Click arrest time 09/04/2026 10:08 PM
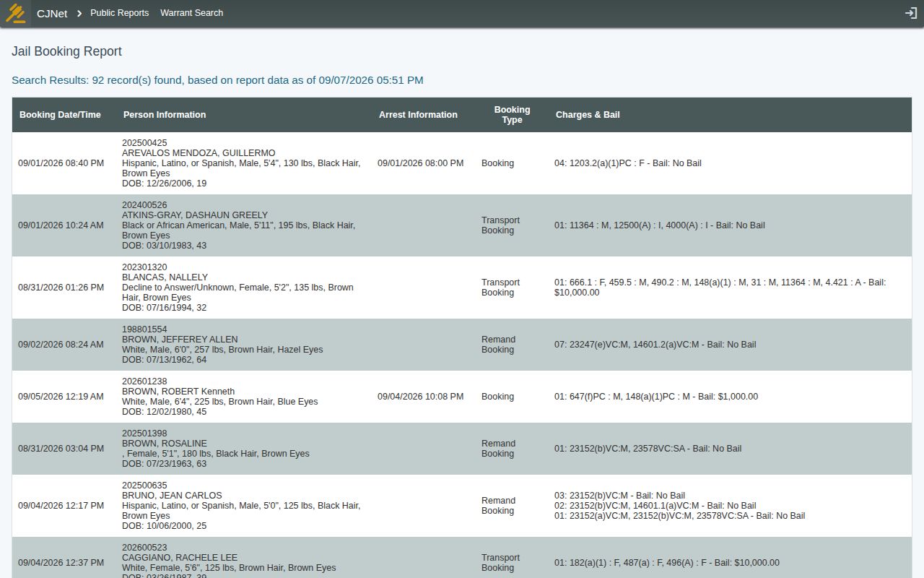924x578 pixels. point(420,397)
